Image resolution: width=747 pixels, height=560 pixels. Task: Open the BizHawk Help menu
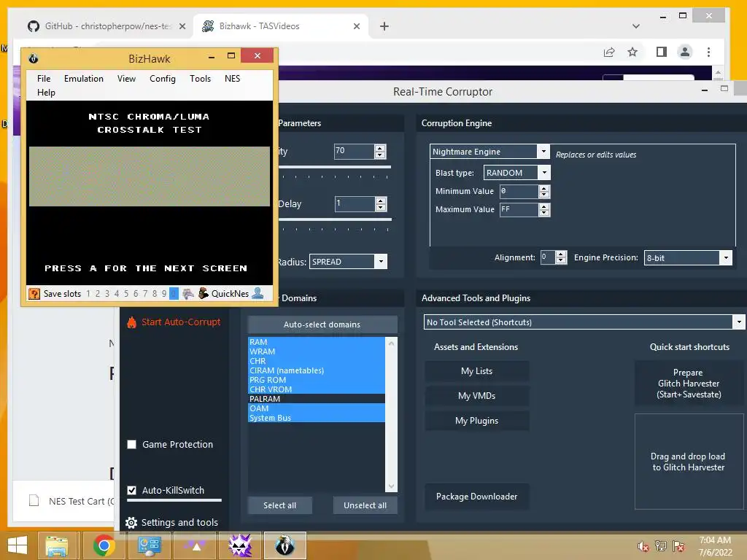[x=46, y=93]
